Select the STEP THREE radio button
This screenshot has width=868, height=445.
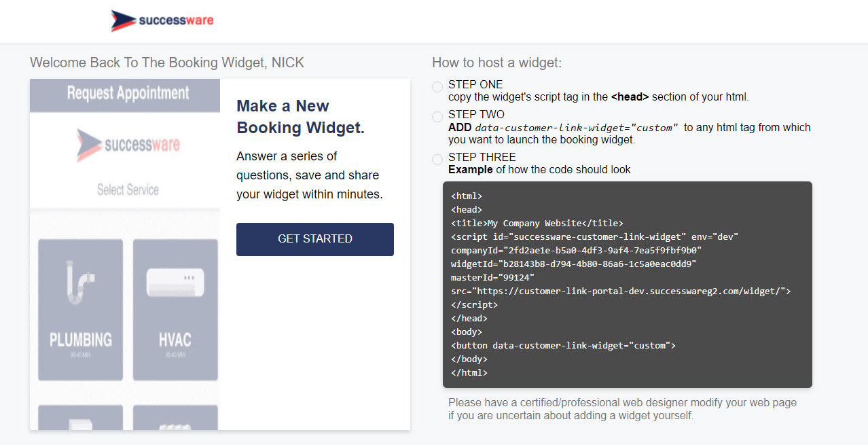point(437,160)
